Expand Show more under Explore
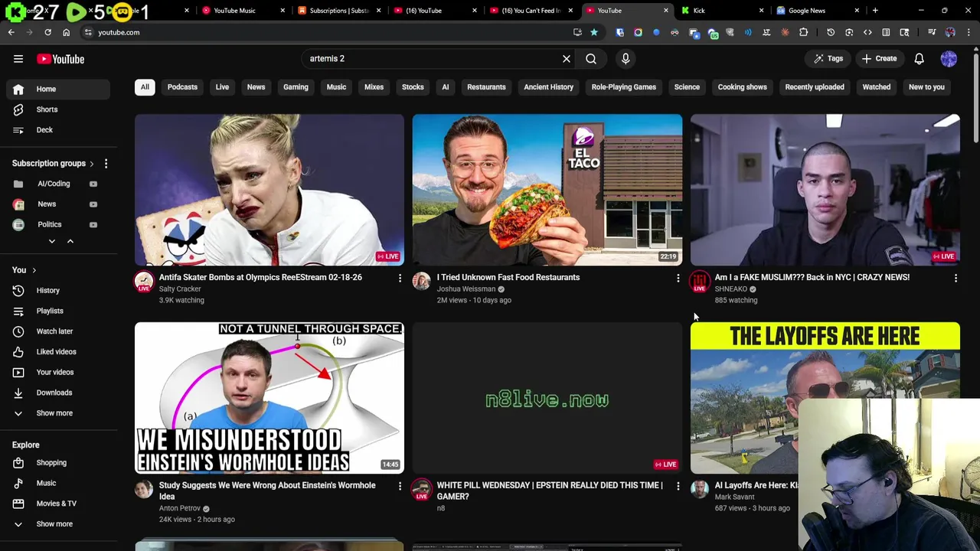980x551 pixels. 58,524
